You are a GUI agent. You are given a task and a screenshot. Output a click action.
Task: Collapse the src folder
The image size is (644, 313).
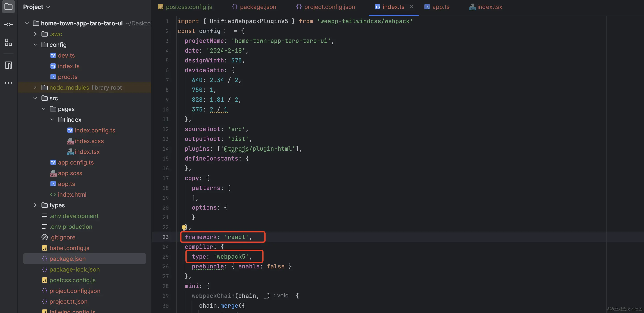[35, 98]
